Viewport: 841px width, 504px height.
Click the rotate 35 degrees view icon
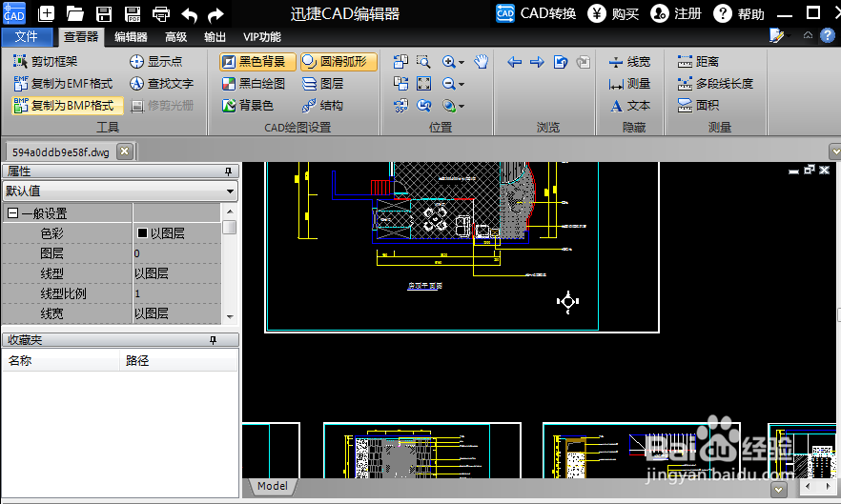click(400, 106)
